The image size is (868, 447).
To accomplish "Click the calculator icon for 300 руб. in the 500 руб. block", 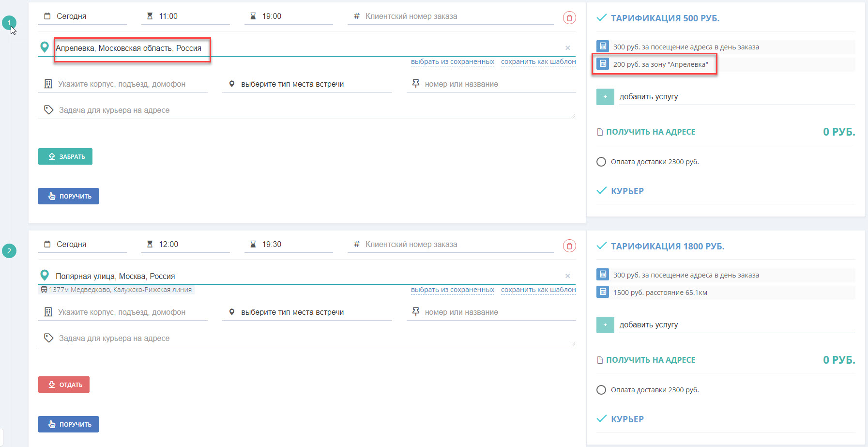I will (603, 46).
